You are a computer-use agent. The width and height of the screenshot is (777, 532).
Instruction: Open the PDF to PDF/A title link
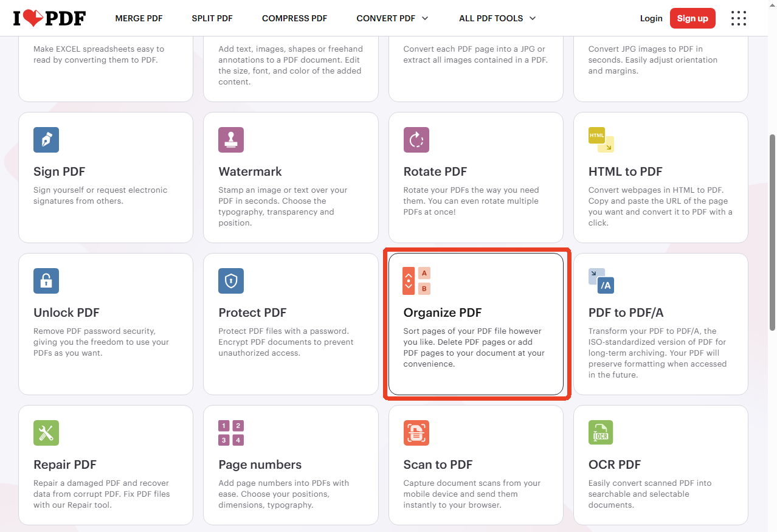tap(626, 313)
